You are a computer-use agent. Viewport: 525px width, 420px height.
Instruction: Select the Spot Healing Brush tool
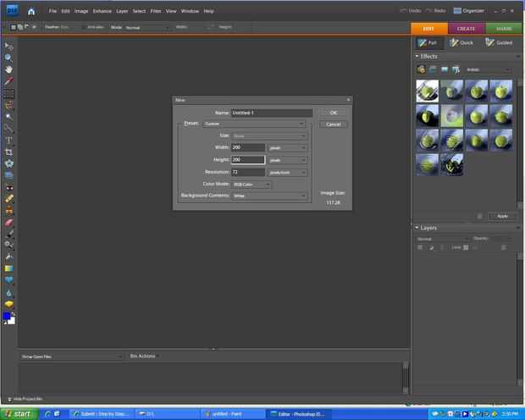(x=9, y=199)
